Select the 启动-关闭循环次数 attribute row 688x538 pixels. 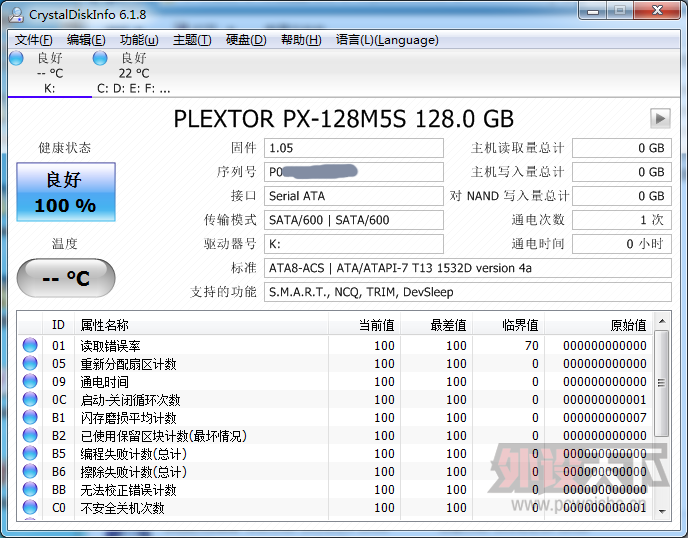(x=335, y=399)
